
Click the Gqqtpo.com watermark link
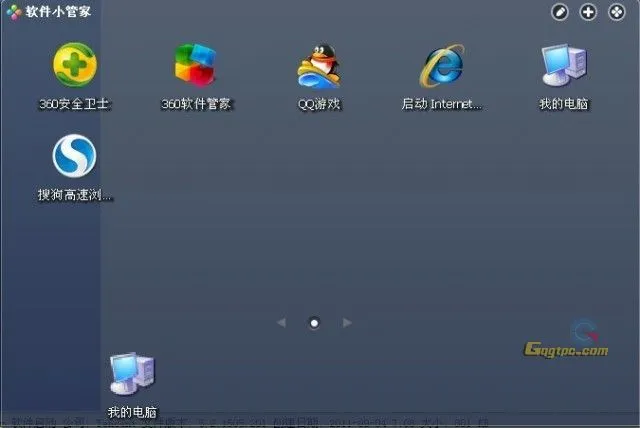566,350
